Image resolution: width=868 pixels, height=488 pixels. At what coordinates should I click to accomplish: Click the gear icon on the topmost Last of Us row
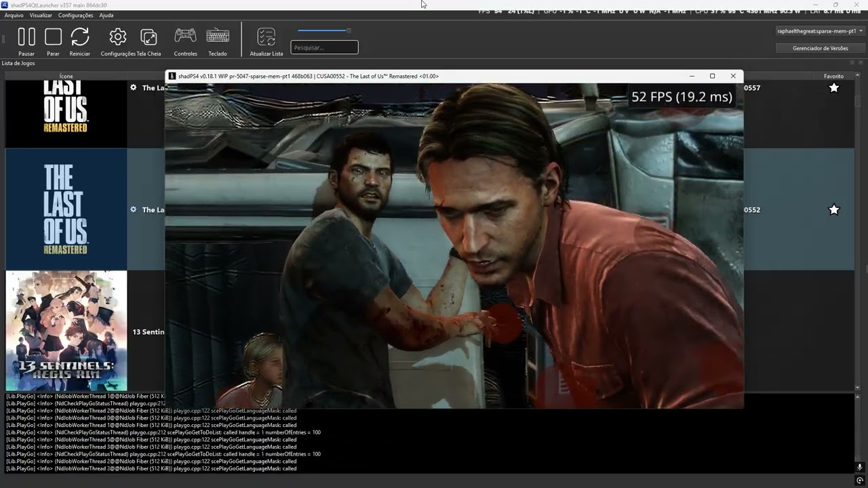tap(133, 87)
